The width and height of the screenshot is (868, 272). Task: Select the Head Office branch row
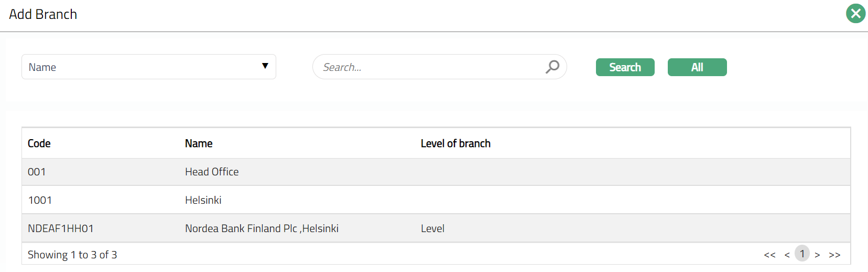(212, 172)
